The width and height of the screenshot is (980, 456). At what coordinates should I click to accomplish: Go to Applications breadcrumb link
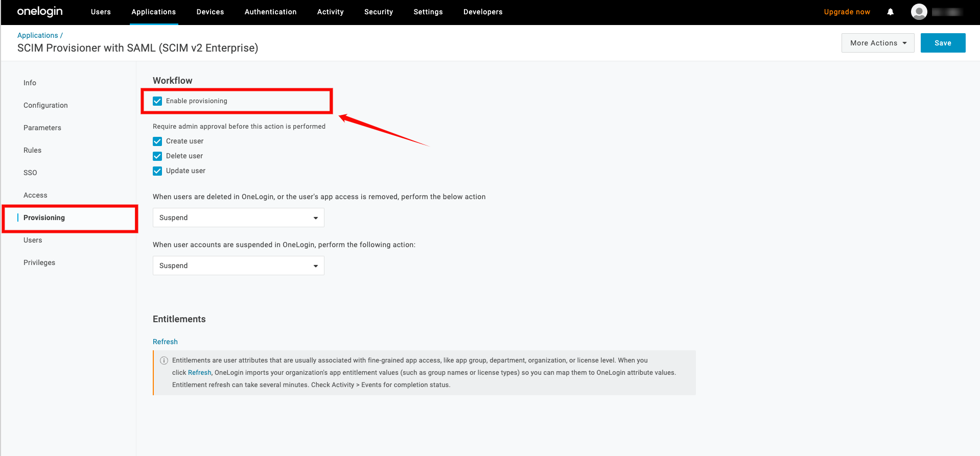click(x=38, y=35)
